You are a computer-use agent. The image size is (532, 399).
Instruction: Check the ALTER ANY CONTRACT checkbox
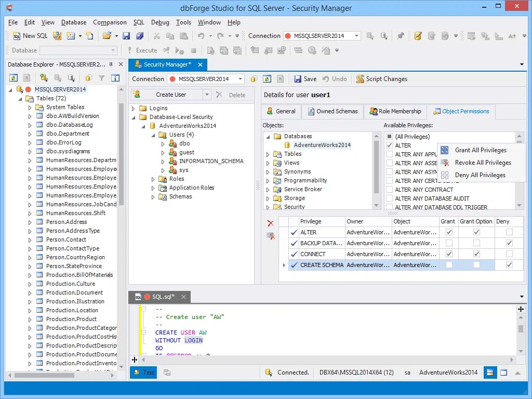[x=390, y=189]
